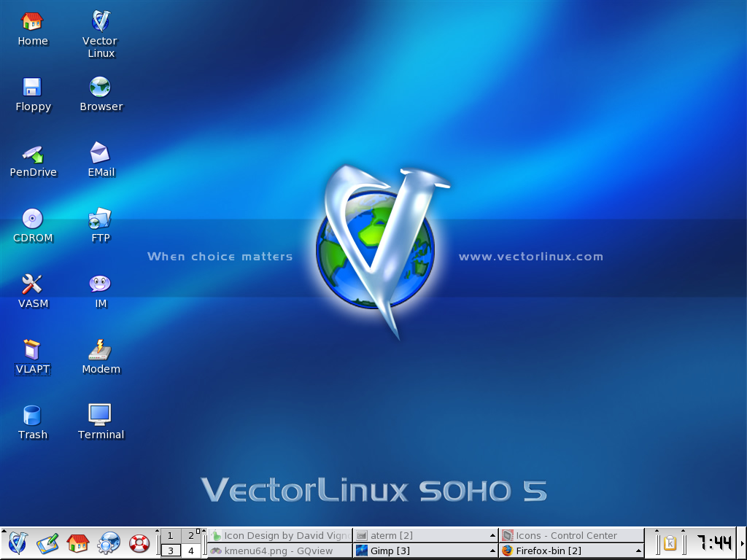The image size is (747, 560).
Task: Open the VLAPT package manager icon
Action: tap(32, 350)
